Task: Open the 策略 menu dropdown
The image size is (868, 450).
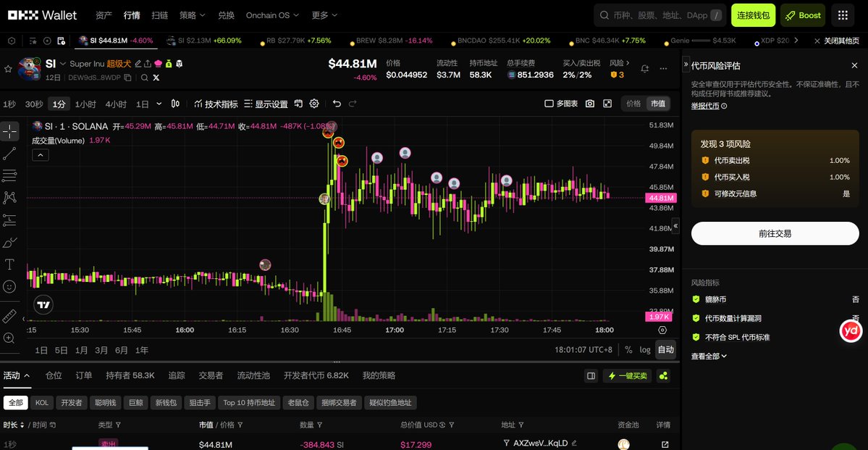Action: coord(192,15)
